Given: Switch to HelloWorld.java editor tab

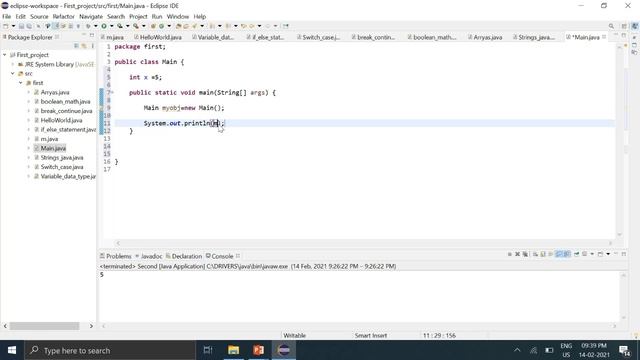Looking at the screenshot, I should [x=158, y=37].
